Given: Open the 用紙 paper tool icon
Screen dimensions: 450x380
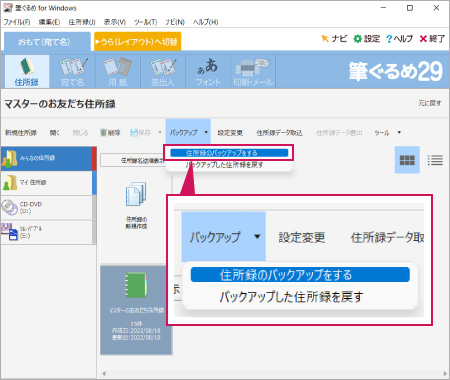Looking at the screenshot, I should click(x=118, y=72).
